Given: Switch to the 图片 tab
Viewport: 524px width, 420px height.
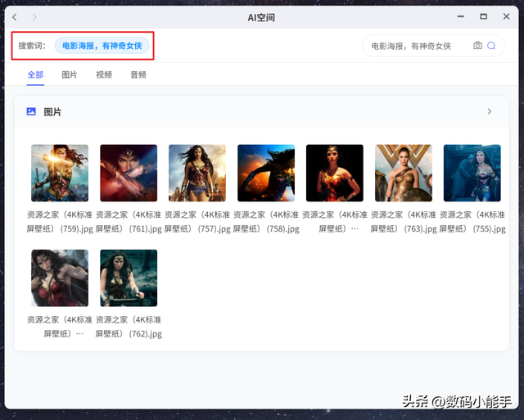Looking at the screenshot, I should pos(70,75).
